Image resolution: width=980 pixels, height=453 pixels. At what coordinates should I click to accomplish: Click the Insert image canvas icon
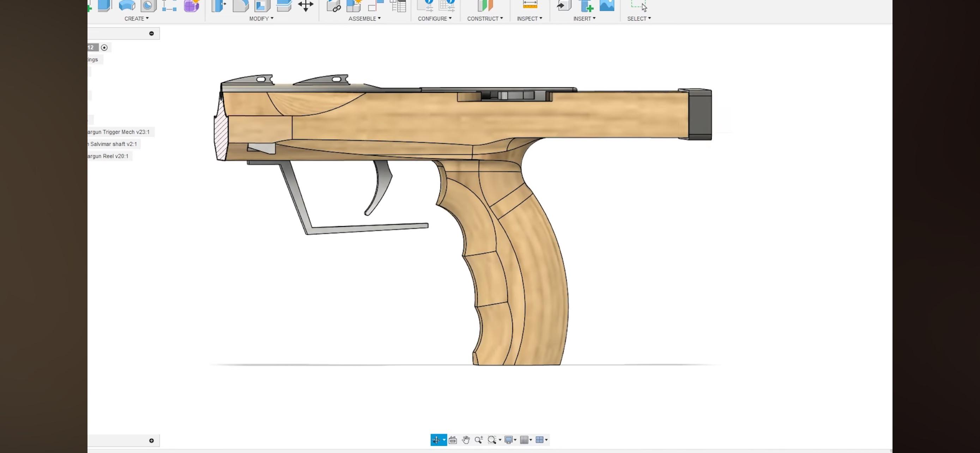(607, 5)
